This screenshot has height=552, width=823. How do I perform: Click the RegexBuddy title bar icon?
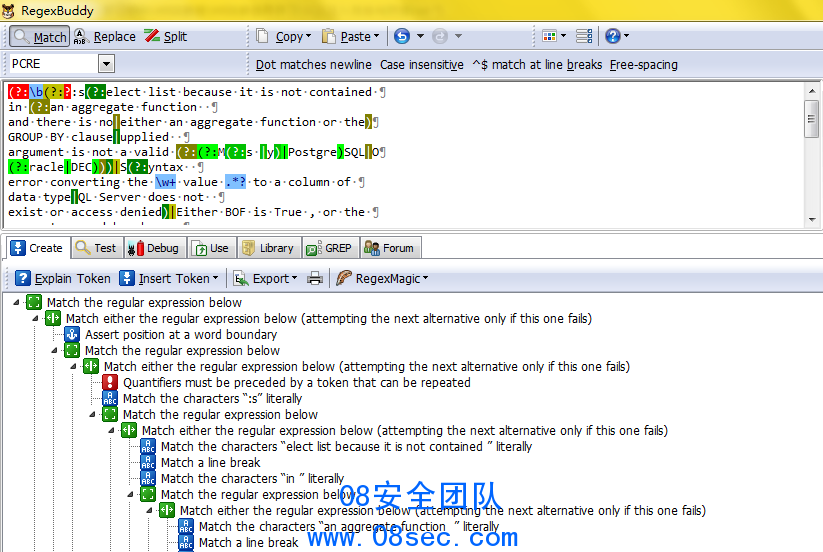pos(8,10)
